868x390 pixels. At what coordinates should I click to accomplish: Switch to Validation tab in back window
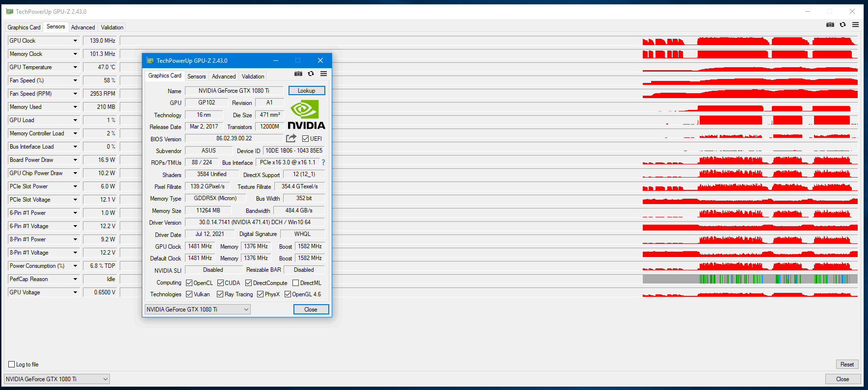[x=112, y=27]
